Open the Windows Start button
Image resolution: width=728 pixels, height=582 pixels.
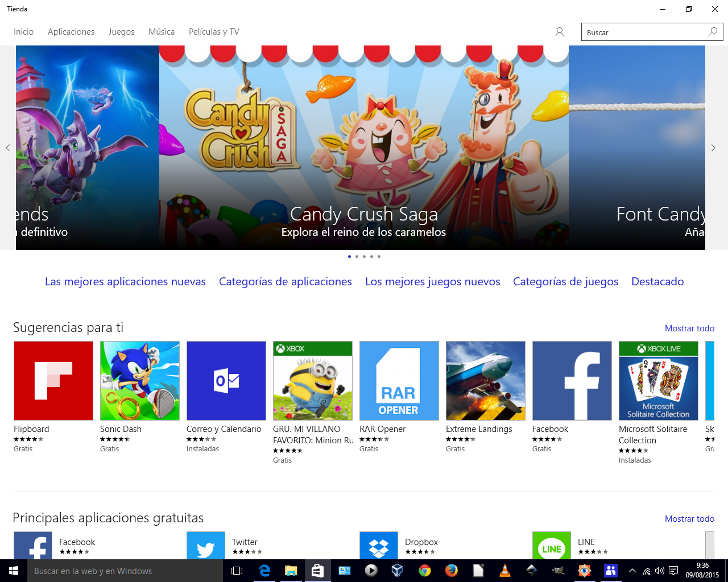[x=14, y=571]
